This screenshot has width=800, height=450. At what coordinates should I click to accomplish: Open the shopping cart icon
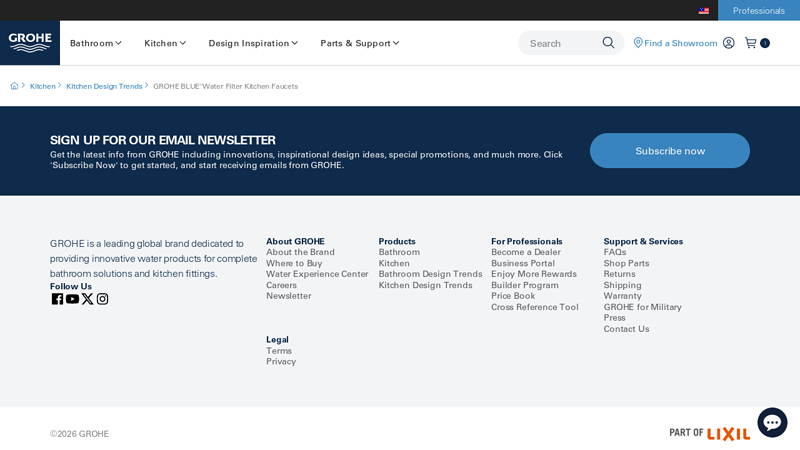pyautogui.click(x=751, y=43)
